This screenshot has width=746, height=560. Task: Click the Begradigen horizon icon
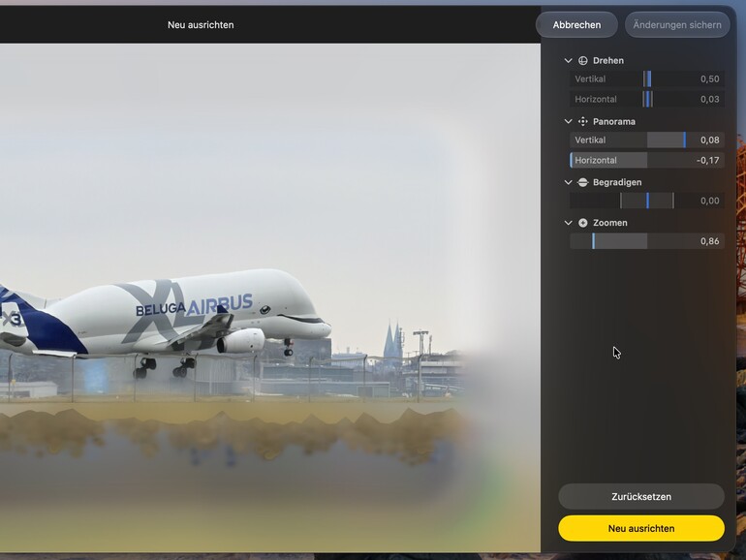(583, 182)
